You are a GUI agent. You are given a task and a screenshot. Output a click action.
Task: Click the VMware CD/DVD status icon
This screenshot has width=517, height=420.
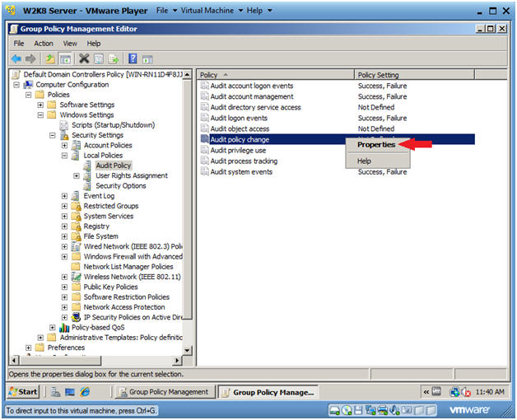(347, 410)
